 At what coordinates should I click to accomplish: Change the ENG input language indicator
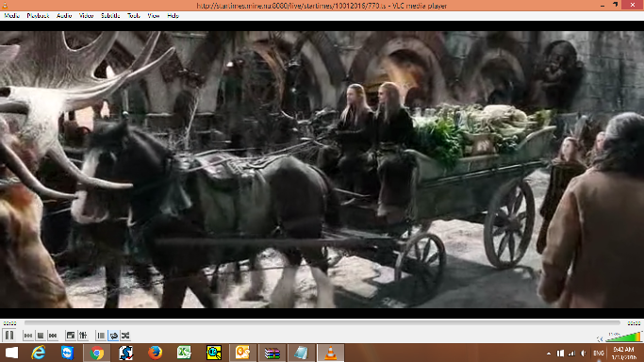pos(599,354)
